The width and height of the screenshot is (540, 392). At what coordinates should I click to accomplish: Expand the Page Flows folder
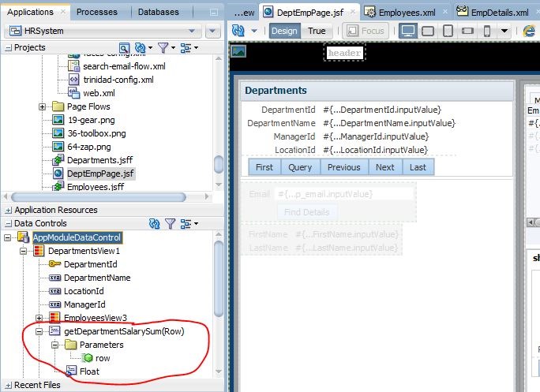[42, 106]
